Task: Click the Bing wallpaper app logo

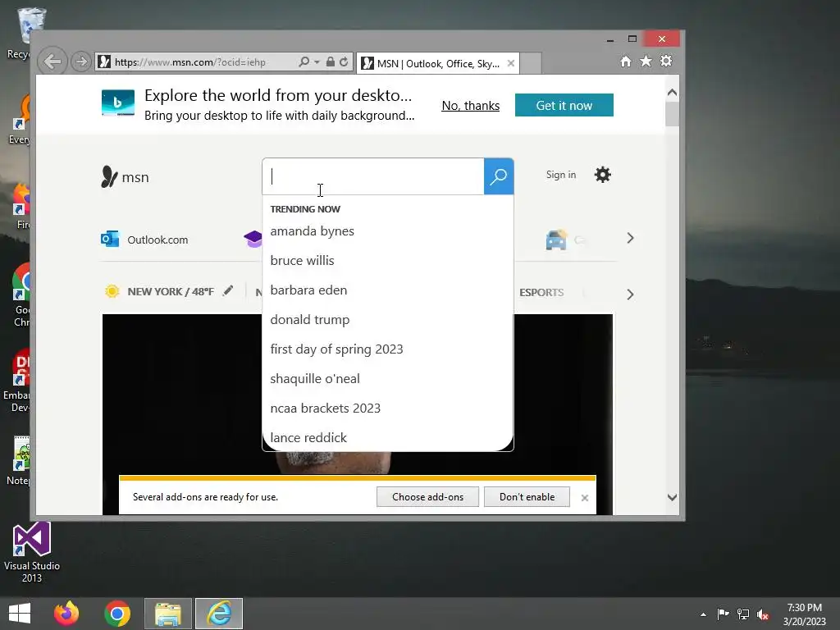Action: coord(118,103)
